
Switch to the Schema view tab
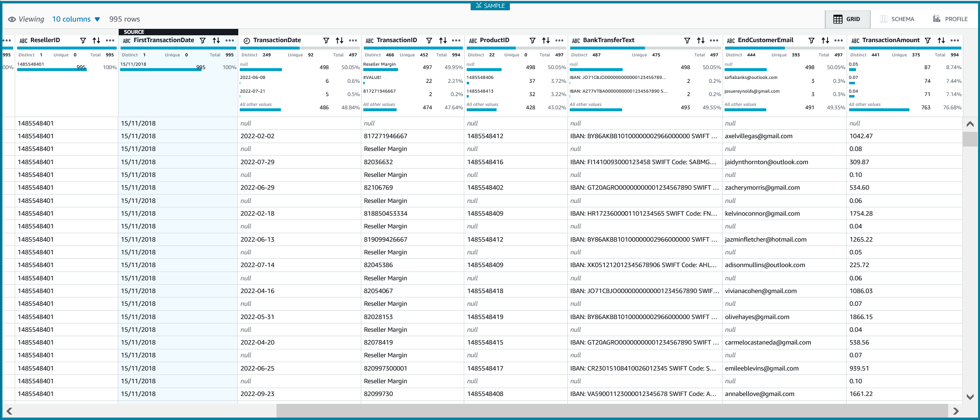[x=897, y=19]
